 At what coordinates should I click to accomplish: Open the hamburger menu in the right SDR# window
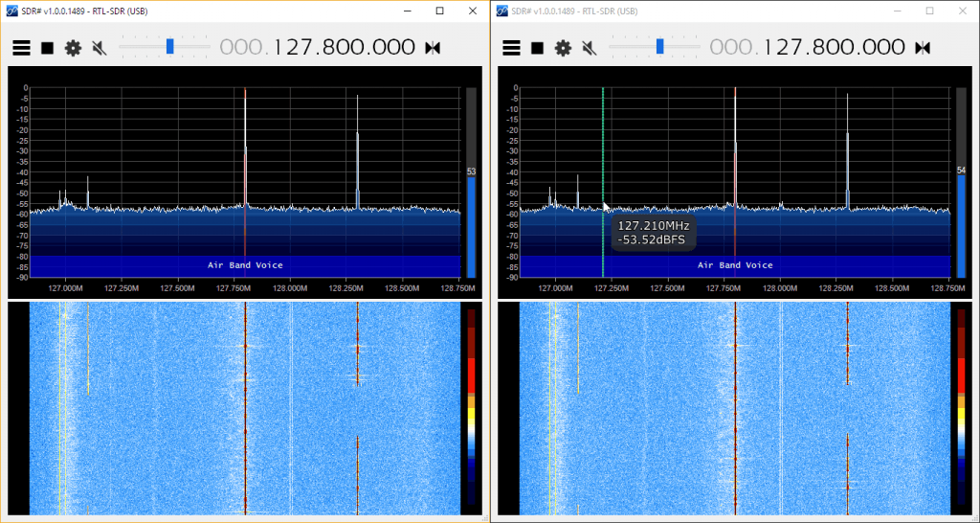tap(511, 48)
